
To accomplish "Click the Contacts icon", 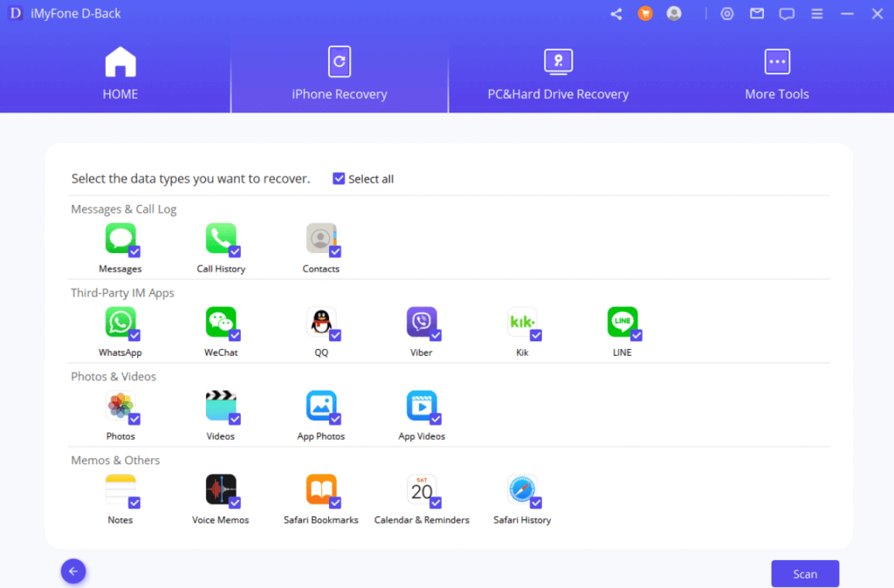I will click(321, 237).
